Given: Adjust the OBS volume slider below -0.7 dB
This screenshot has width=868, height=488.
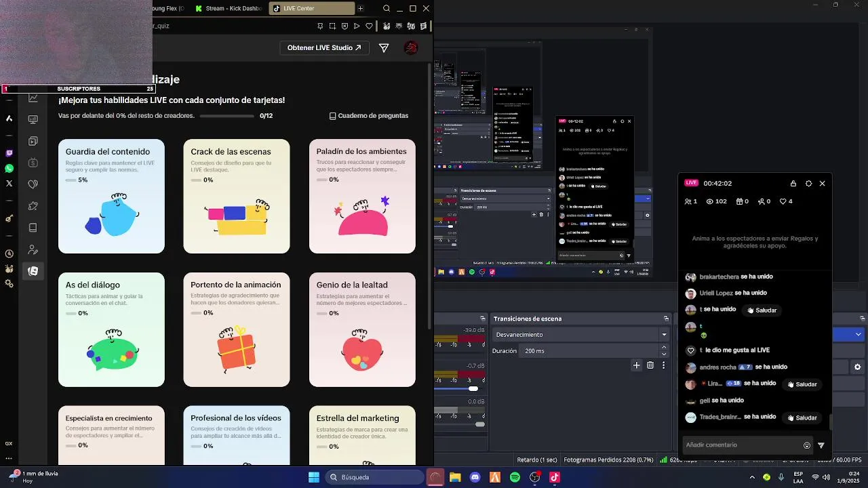Looking at the screenshot, I should tap(473, 388).
